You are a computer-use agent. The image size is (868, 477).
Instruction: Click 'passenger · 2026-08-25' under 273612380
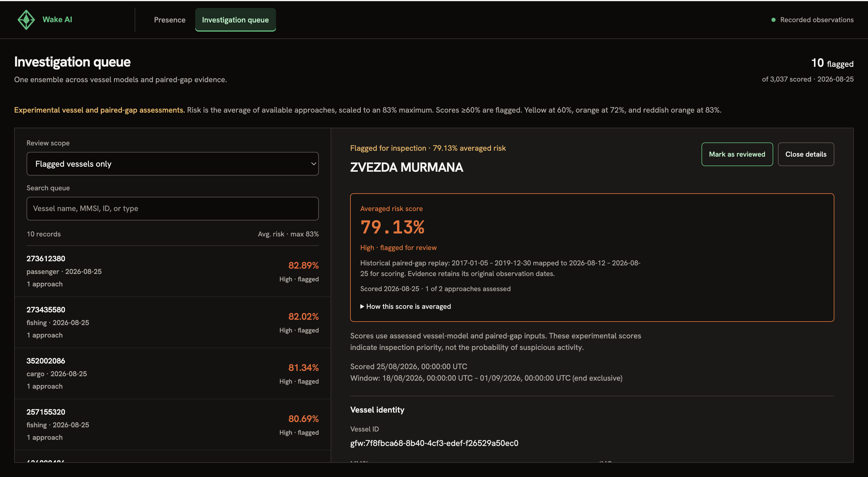(x=64, y=272)
